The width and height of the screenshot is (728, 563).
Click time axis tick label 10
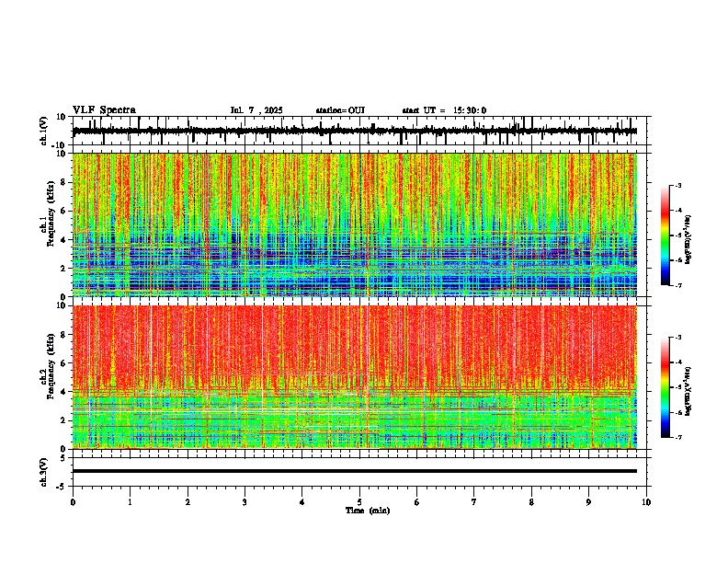(x=646, y=502)
